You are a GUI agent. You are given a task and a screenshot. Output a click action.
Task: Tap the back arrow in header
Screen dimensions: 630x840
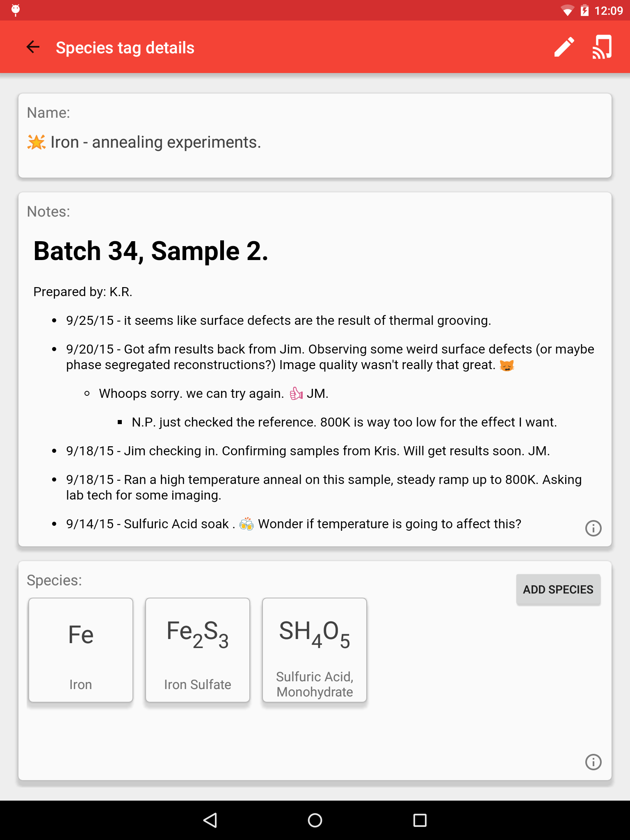[33, 47]
